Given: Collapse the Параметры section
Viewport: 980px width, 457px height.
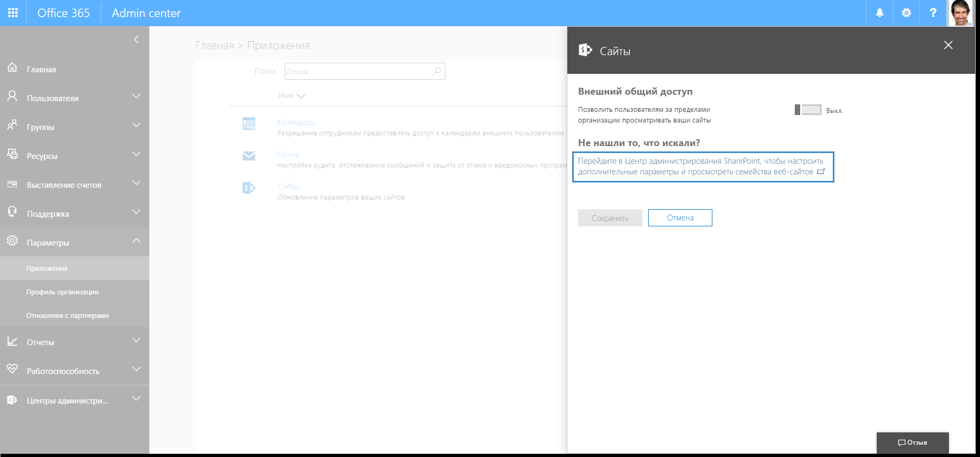Looking at the screenshot, I should tap(136, 241).
